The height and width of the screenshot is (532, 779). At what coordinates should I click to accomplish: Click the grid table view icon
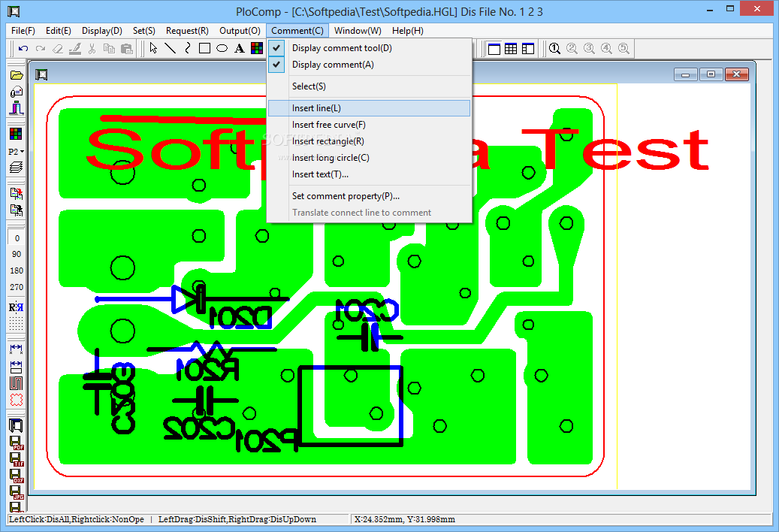click(x=511, y=49)
